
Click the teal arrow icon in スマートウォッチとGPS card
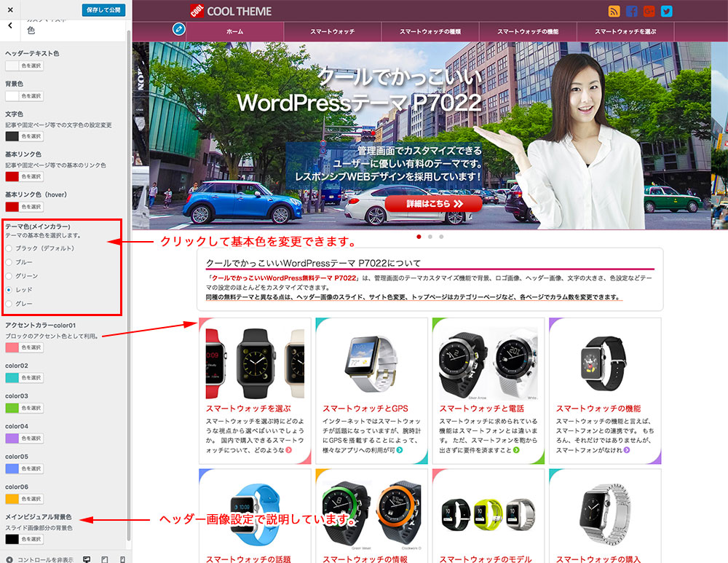[x=399, y=450]
